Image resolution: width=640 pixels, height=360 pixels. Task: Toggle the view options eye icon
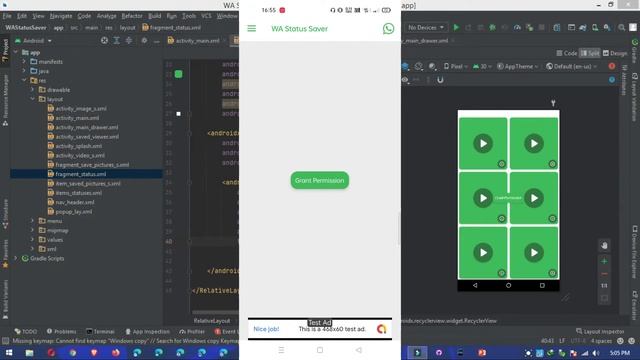pyautogui.click(x=404, y=80)
